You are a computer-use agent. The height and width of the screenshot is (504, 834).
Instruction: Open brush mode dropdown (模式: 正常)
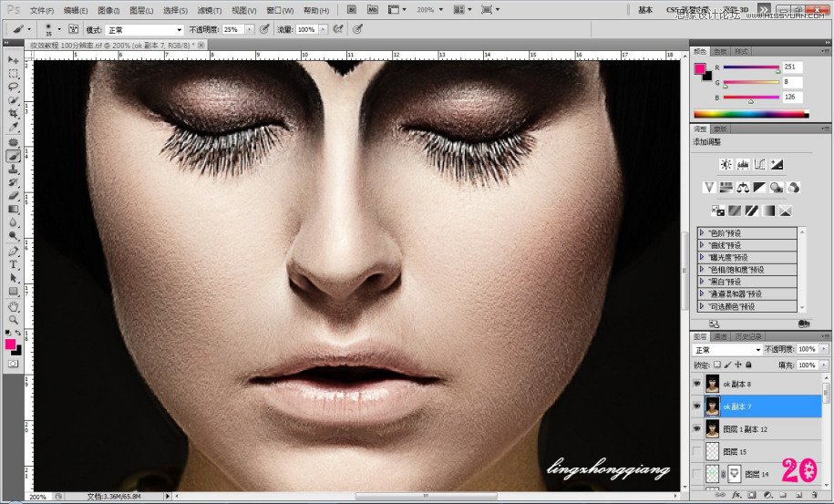(x=144, y=30)
